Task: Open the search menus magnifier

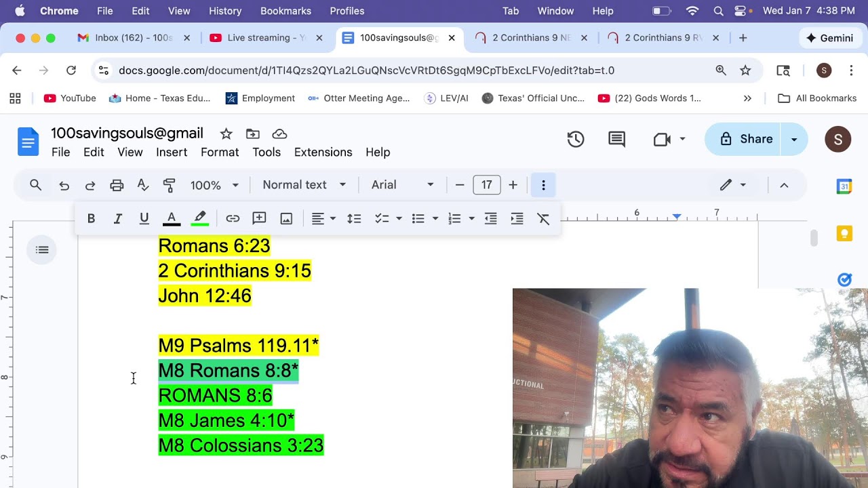Action: coord(36,185)
